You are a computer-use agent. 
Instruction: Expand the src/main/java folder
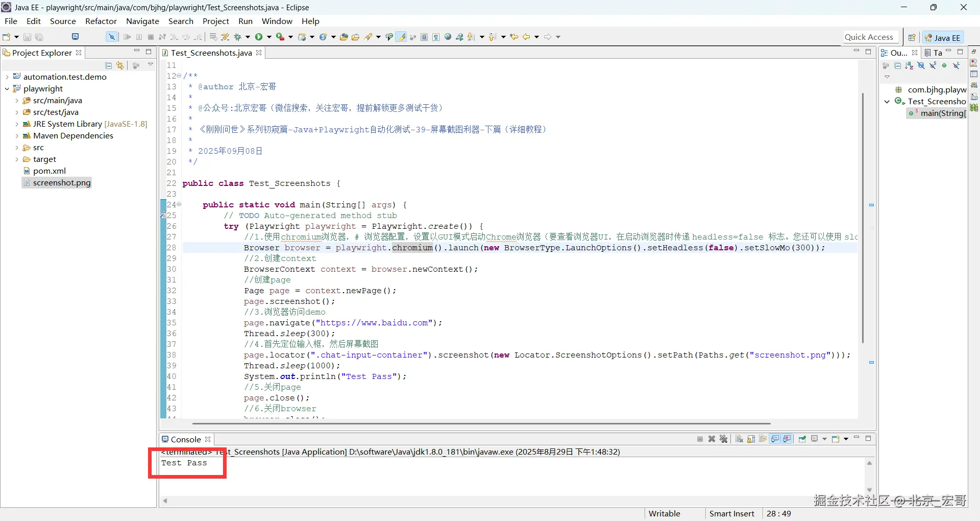point(16,101)
